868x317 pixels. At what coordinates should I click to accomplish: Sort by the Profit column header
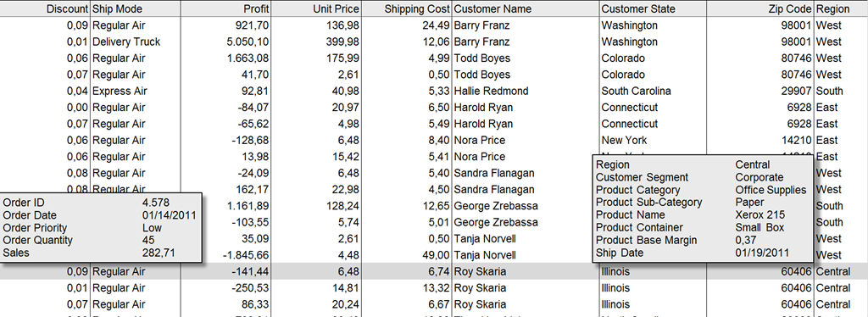(x=225, y=8)
